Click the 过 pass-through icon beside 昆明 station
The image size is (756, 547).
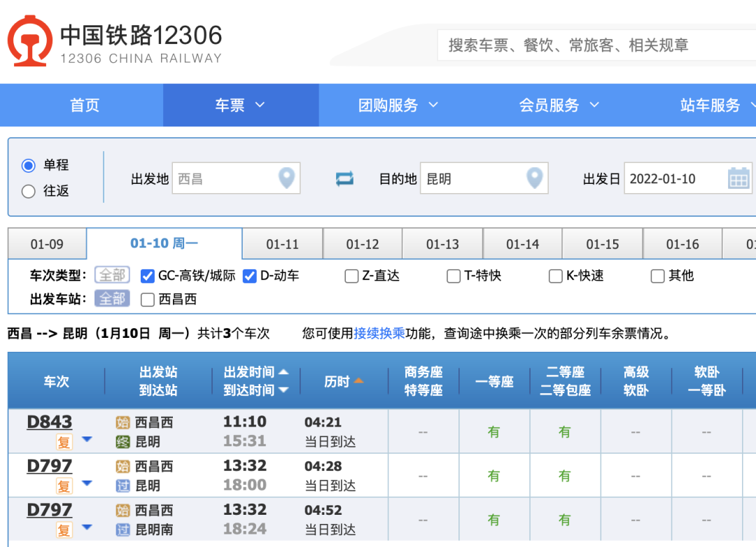point(123,485)
